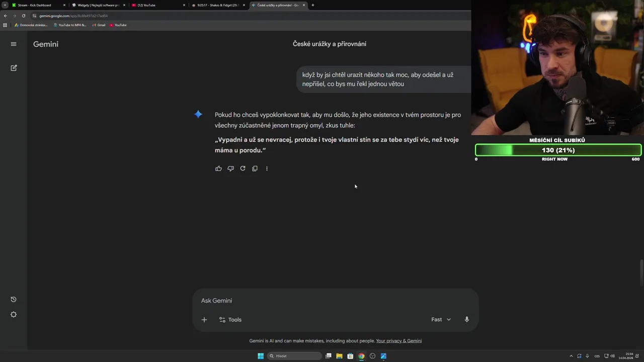
Task: Expand the tab search dropdown arrow
Action: pyautogui.click(x=5, y=5)
